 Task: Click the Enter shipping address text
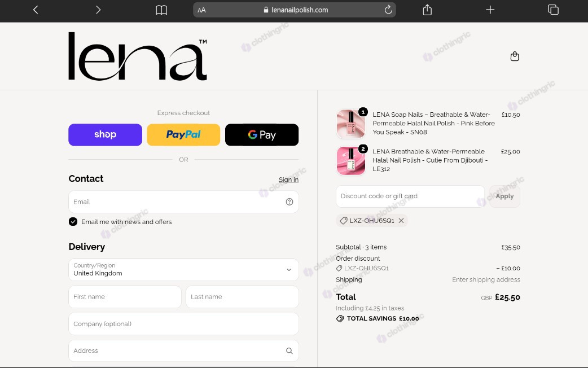[x=486, y=279]
